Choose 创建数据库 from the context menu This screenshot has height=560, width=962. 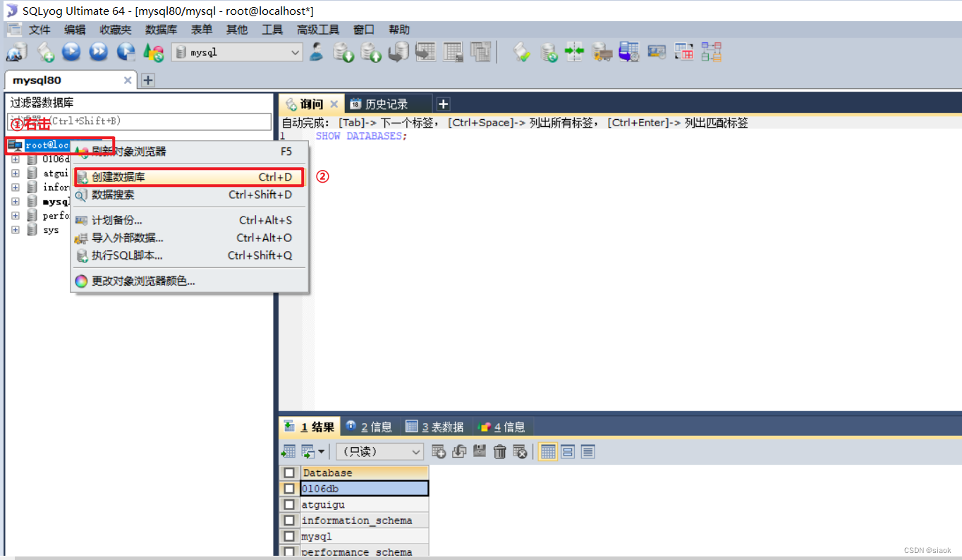pyautogui.click(x=189, y=177)
